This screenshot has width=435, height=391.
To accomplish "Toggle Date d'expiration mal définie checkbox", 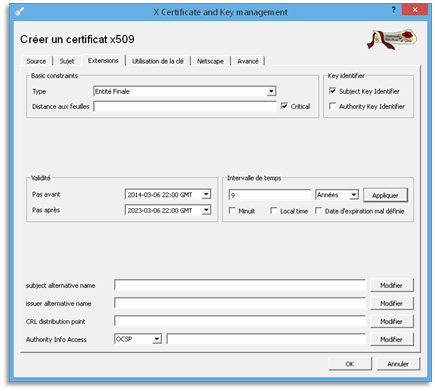I will pos(319,211).
